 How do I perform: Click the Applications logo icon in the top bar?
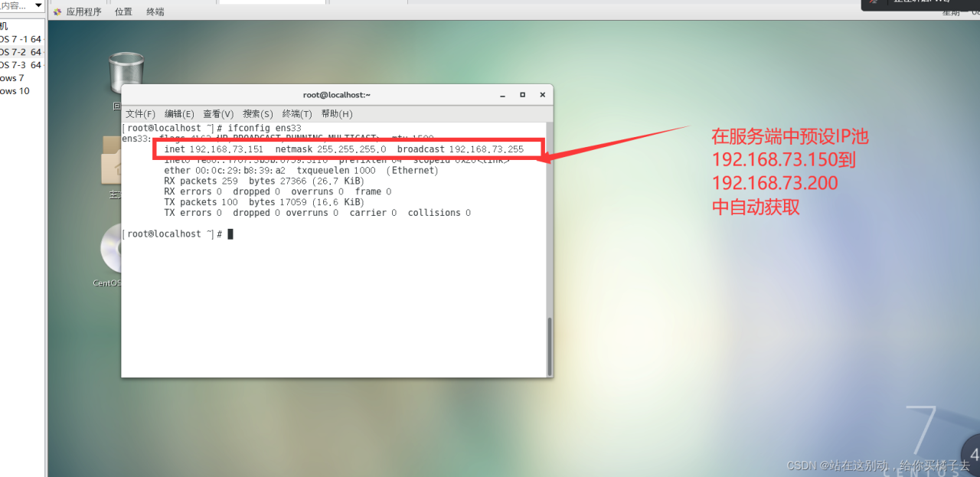57,11
